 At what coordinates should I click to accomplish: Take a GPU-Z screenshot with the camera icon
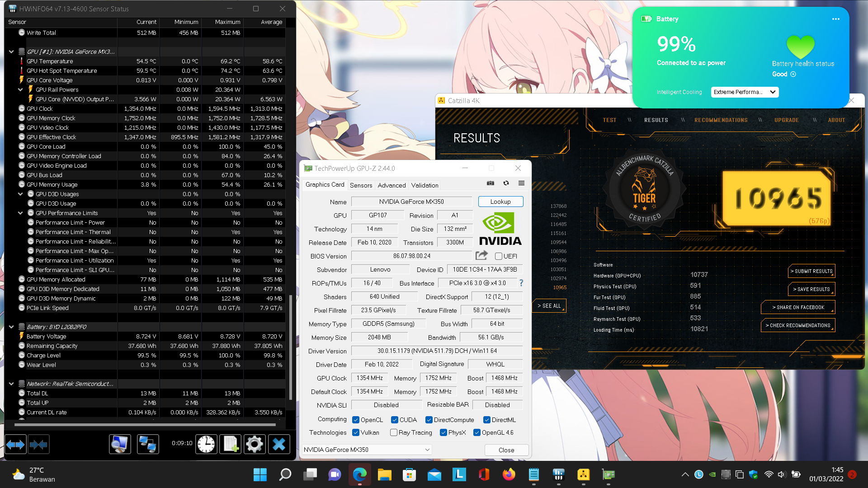(x=490, y=183)
